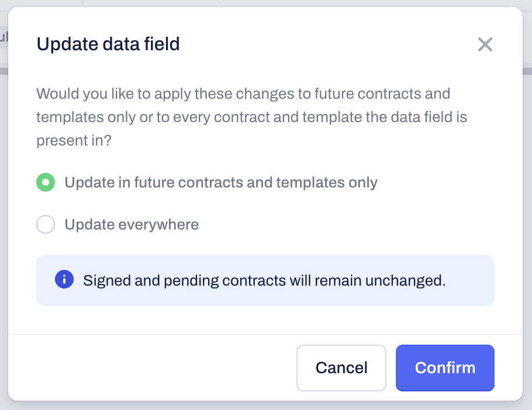Cancel the data field update
The image size is (532, 410).
[x=341, y=367]
